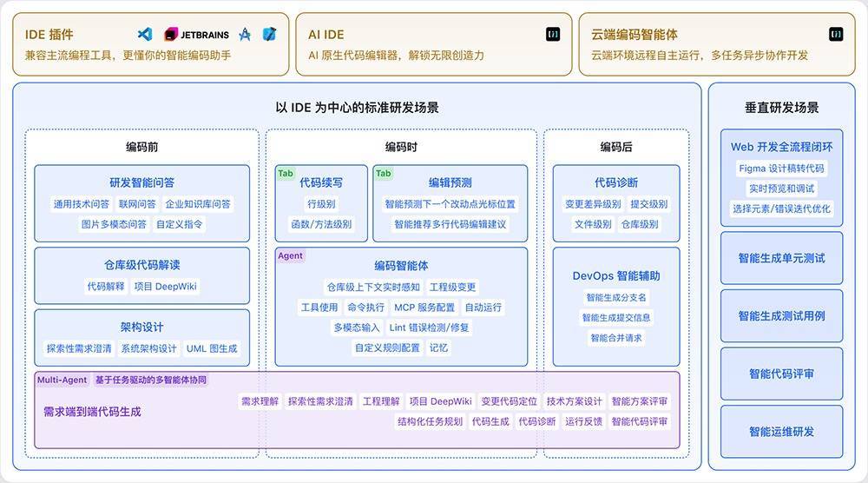Screen dimensions: 868x483
Task: Click the Lint 错误检测/修复 tag
Action: 429,328
